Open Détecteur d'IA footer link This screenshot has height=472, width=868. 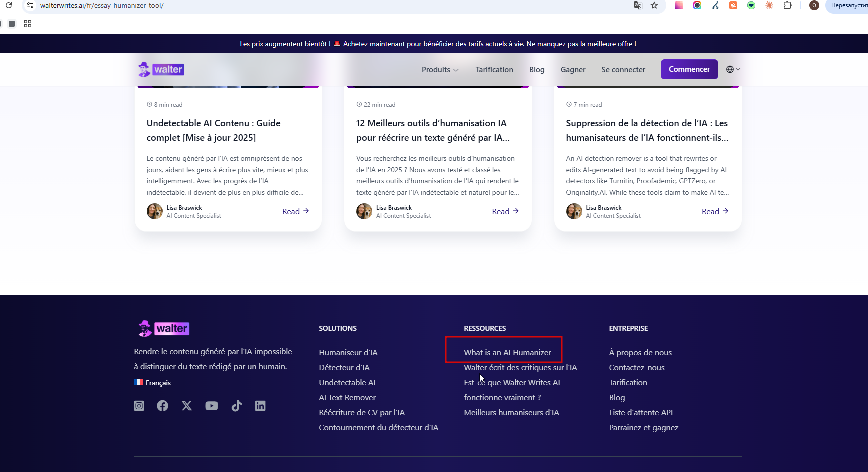click(x=344, y=368)
